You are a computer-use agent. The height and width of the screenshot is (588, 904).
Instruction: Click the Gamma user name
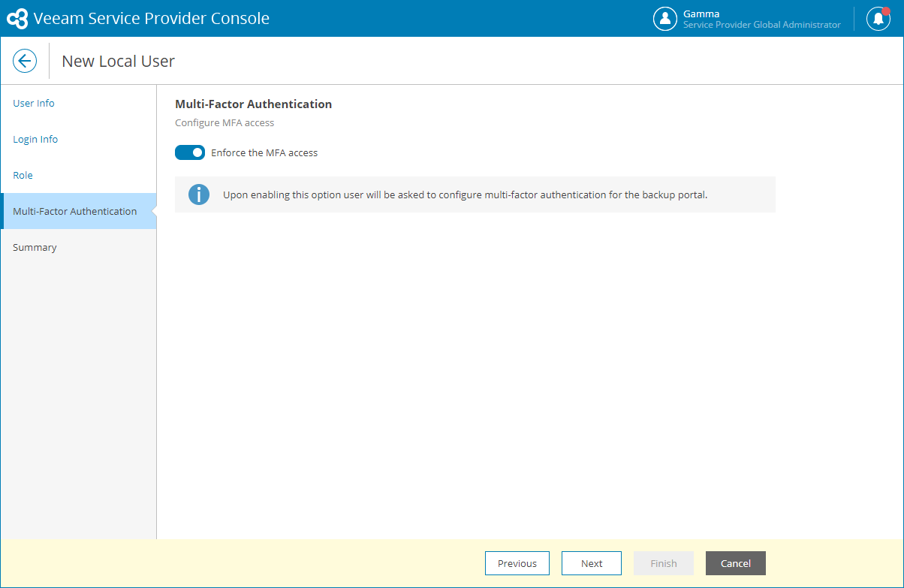pos(701,14)
